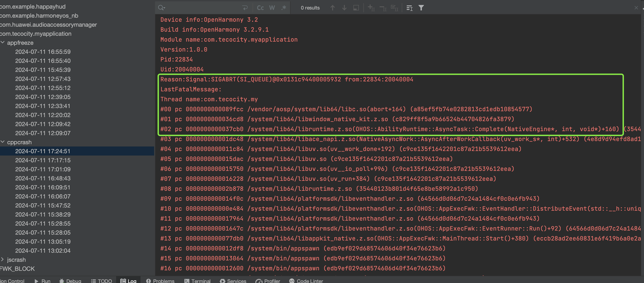
Task: Open cppcrash log 2024-07-11 17:01:09
Action: (43, 169)
